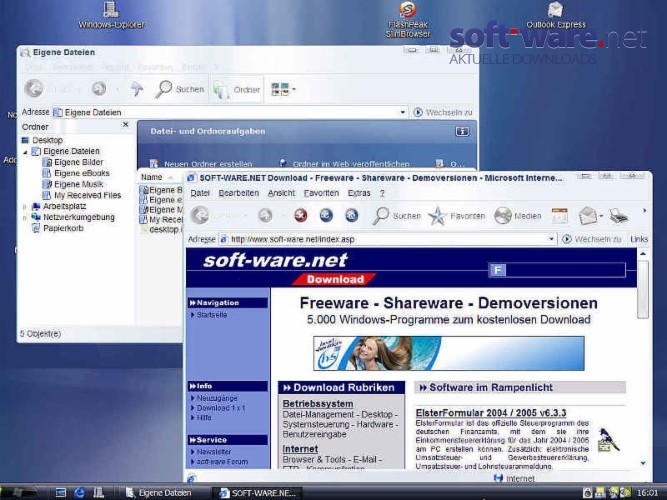Close the Ordner folder pane
The height and width of the screenshot is (500, 667).
[125, 124]
